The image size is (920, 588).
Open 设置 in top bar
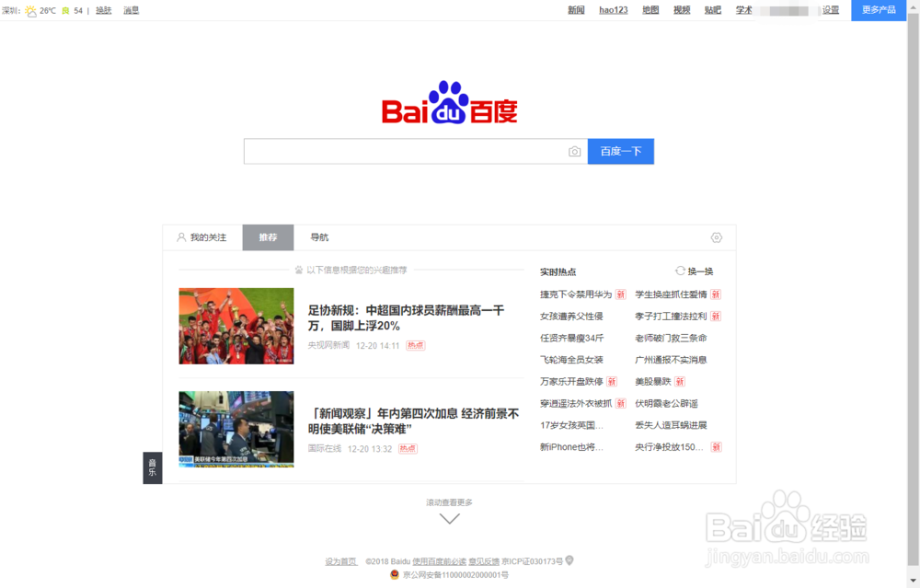pyautogui.click(x=830, y=10)
